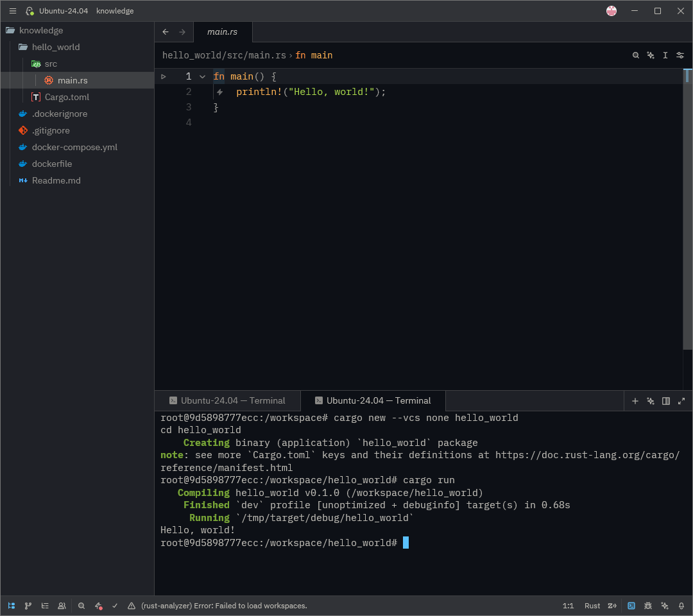Image resolution: width=693 pixels, height=616 pixels.
Task: Toggle the outline panel icon
Action: pyautogui.click(x=45, y=606)
